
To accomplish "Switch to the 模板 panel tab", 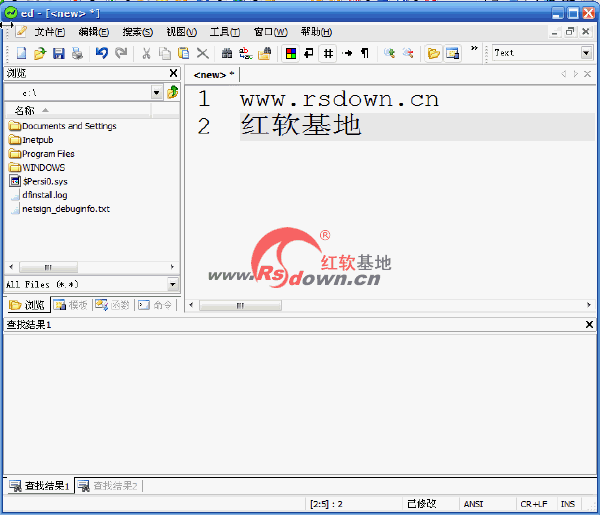I will [71, 305].
